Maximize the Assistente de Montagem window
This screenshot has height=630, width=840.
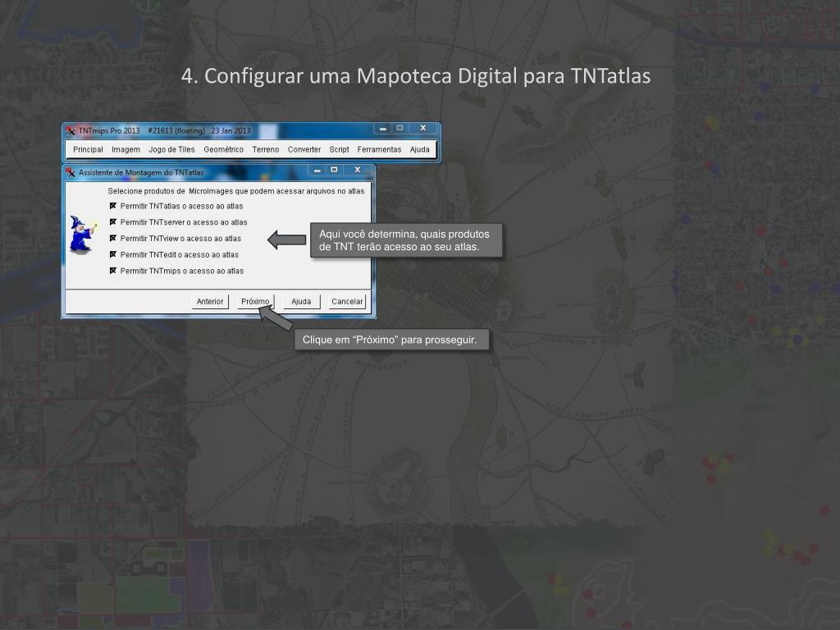click(335, 170)
